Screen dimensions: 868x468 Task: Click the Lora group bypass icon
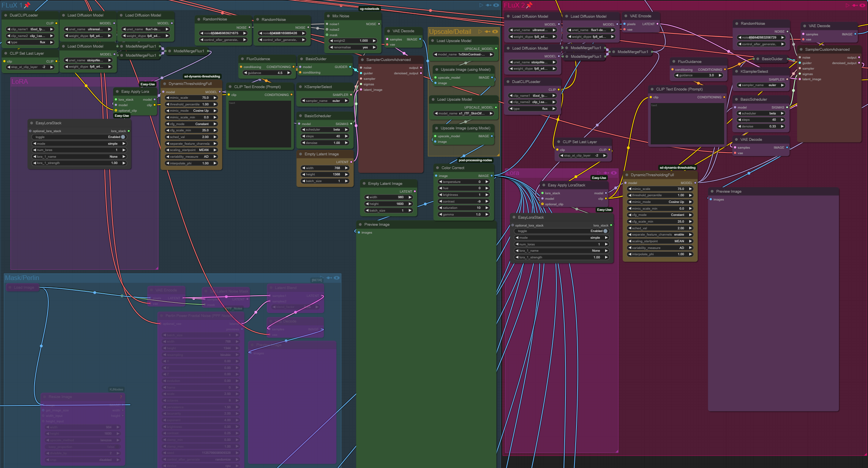pyautogui.click(x=606, y=173)
